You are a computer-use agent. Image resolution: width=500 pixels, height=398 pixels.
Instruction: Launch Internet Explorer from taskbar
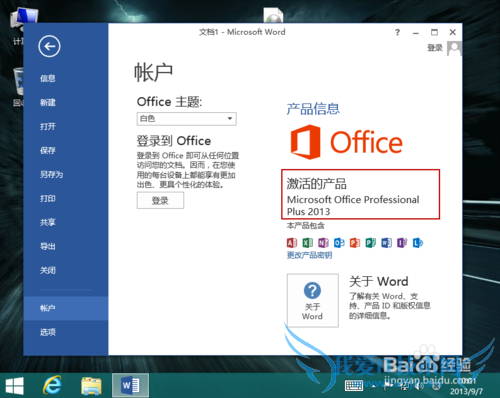pyautogui.click(x=52, y=386)
